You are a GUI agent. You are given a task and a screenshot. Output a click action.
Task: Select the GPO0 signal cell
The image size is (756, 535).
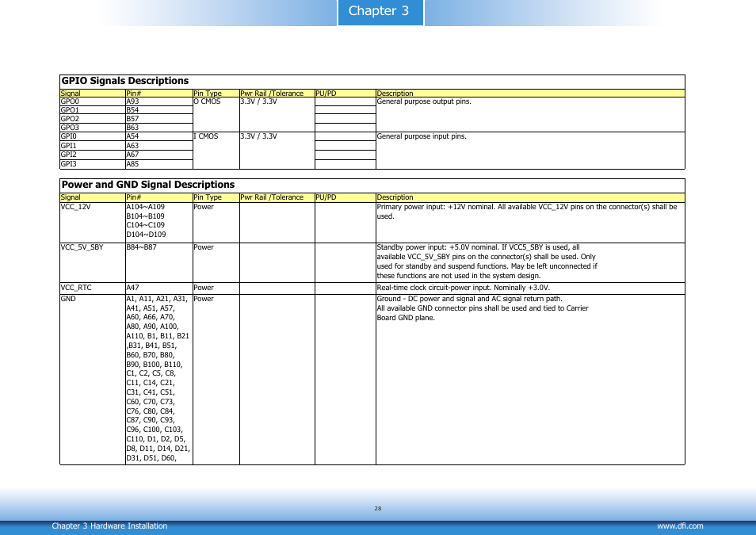pos(93,101)
